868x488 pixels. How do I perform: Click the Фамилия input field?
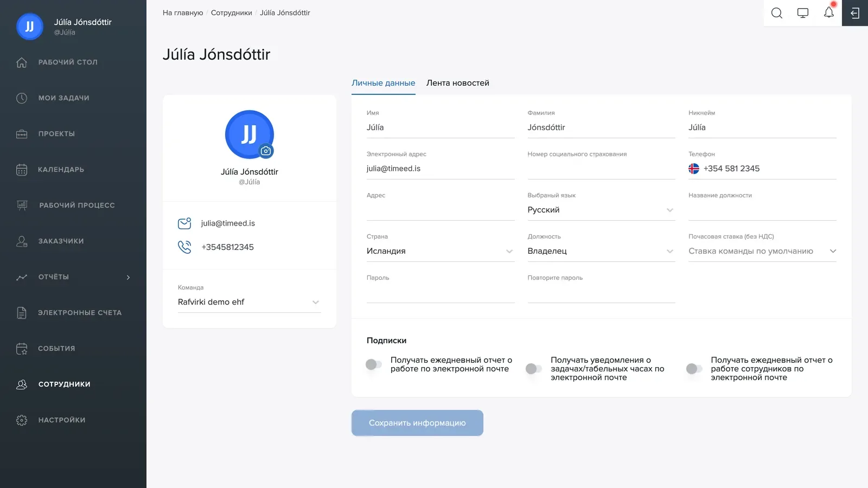pyautogui.click(x=601, y=127)
